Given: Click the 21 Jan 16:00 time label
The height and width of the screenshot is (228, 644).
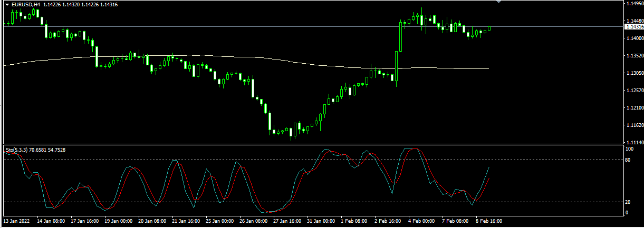Looking at the screenshot, I should click(187, 222).
